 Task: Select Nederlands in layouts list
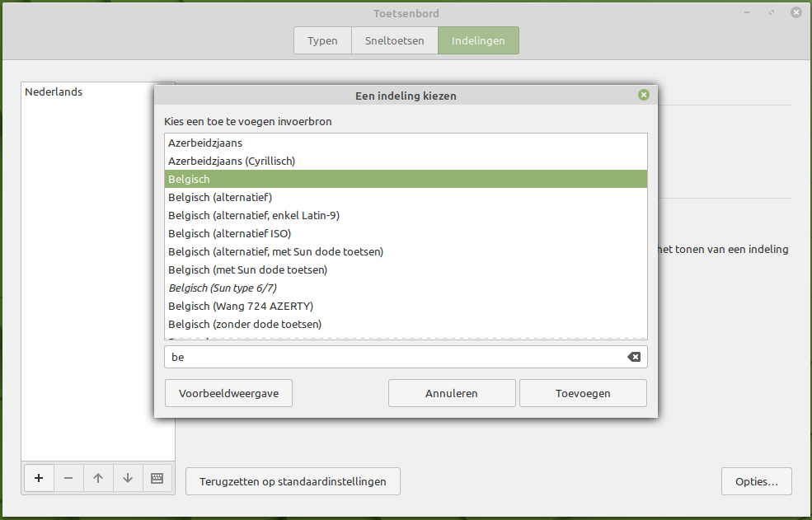coord(54,92)
